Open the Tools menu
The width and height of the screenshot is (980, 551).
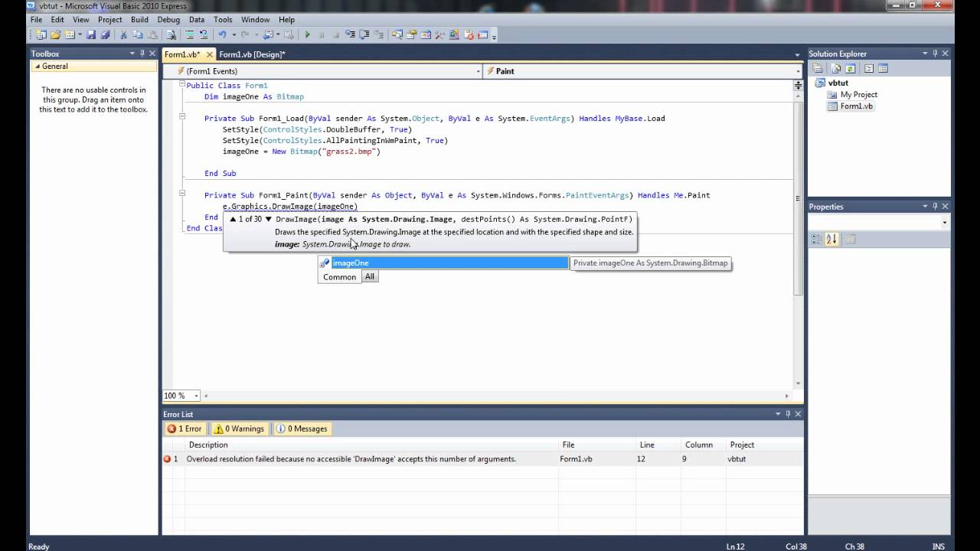(x=223, y=19)
